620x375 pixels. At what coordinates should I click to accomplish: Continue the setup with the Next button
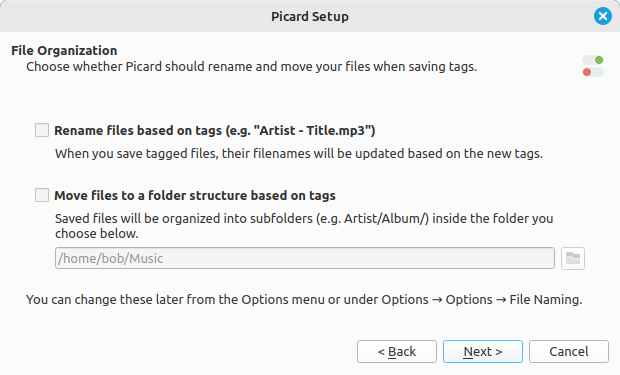[x=483, y=351]
